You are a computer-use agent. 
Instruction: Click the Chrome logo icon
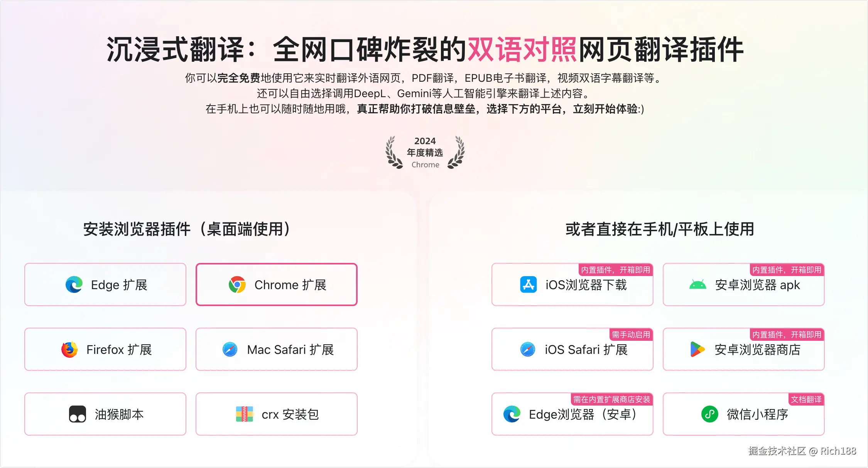click(x=237, y=285)
